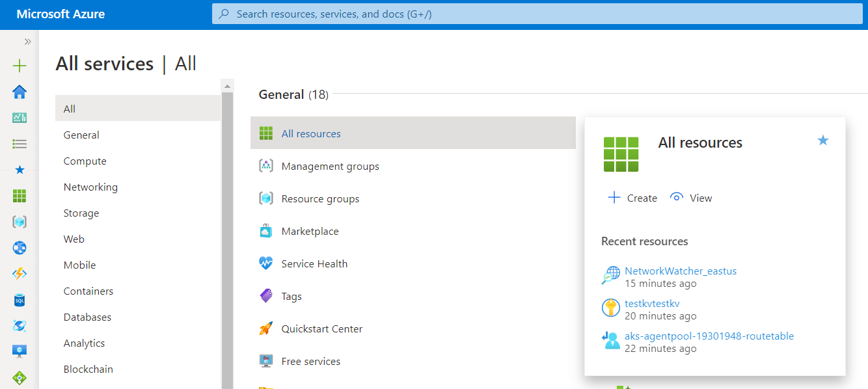
Task: Open the All services list icon in sidebar
Action: (x=20, y=144)
